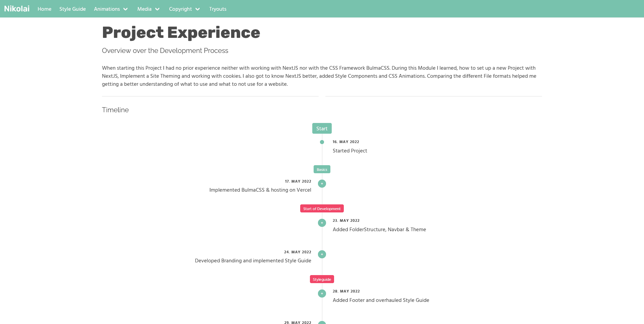Viewport: 644px width, 324px height.
Task: Go to the Home page
Action: pyautogui.click(x=44, y=9)
